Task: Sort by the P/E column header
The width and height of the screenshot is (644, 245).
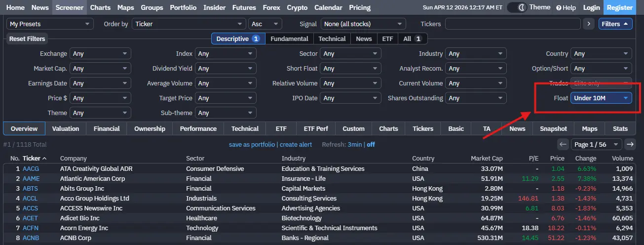Action: tap(532, 159)
